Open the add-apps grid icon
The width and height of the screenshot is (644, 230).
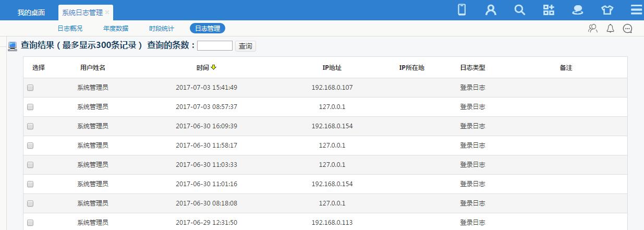pos(549,10)
